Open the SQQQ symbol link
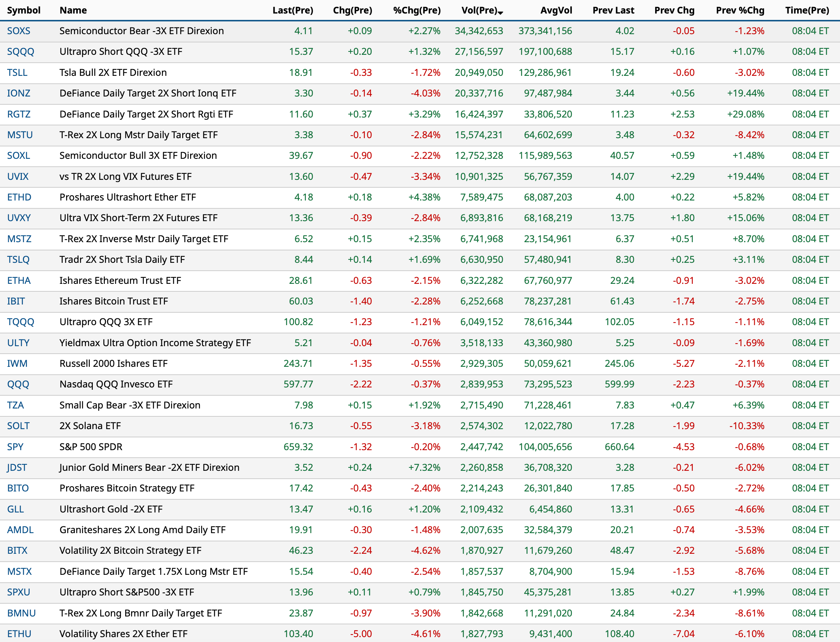Screen dimensions: 840x642 21,51
